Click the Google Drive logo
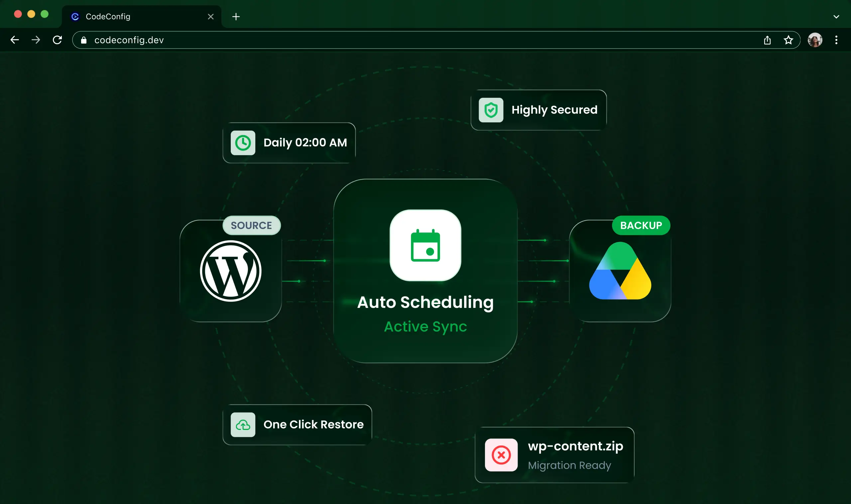The height and width of the screenshot is (504, 851). tap(620, 271)
